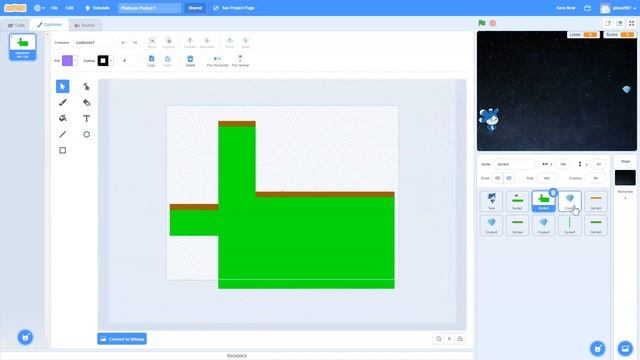This screenshot has height=360, width=640.
Task: Switch to the Costumes tab
Action: 49,25
